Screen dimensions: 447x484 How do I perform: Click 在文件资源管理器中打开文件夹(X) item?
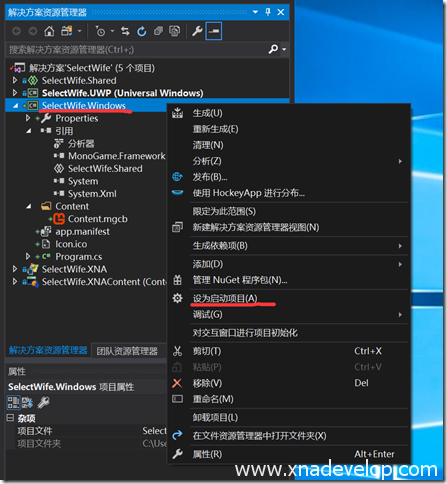(x=289, y=436)
